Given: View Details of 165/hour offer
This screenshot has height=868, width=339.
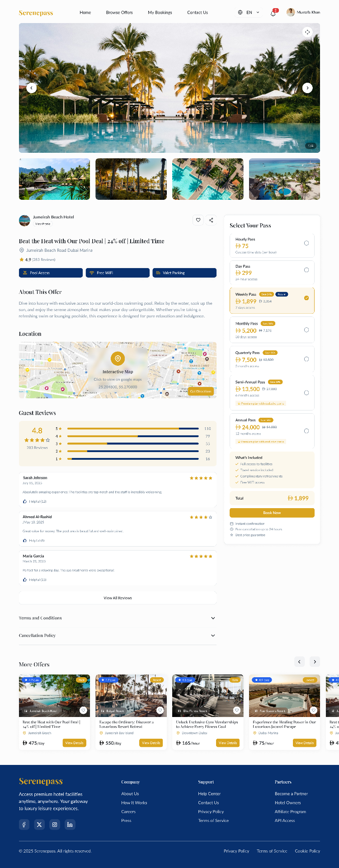Looking at the screenshot, I should pos(228,743).
